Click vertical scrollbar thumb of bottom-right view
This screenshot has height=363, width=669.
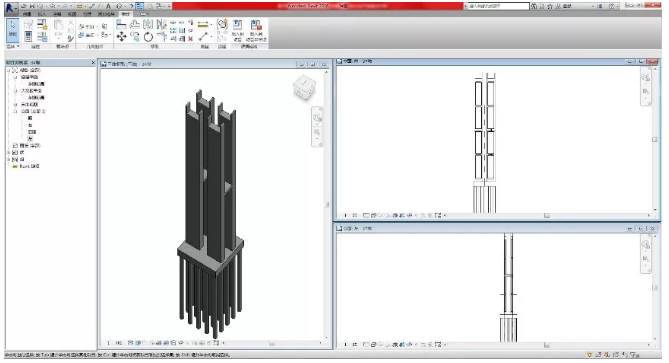tap(655, 288)
